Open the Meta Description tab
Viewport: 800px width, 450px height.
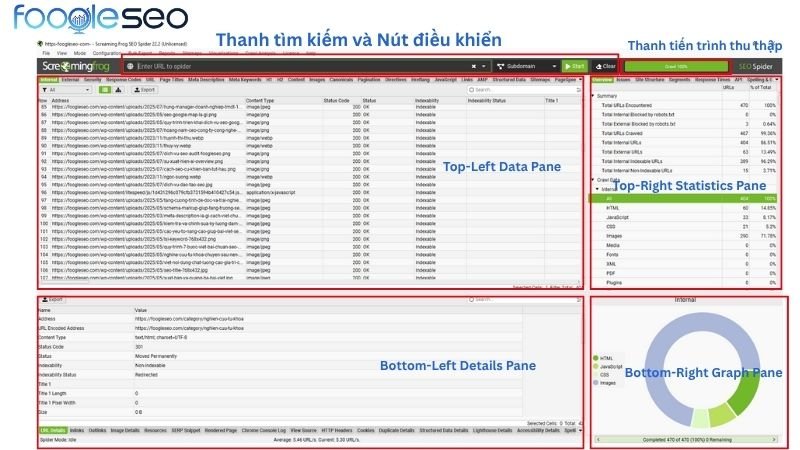pyautogui.click(x=206, y=80)
